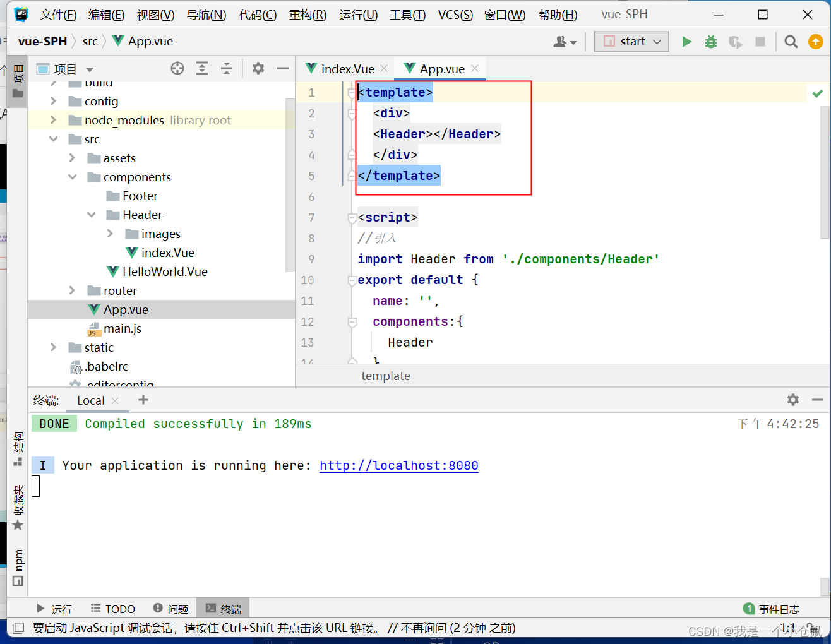Open the VCS(S) menu
The image size is (831, 644).
455,15
